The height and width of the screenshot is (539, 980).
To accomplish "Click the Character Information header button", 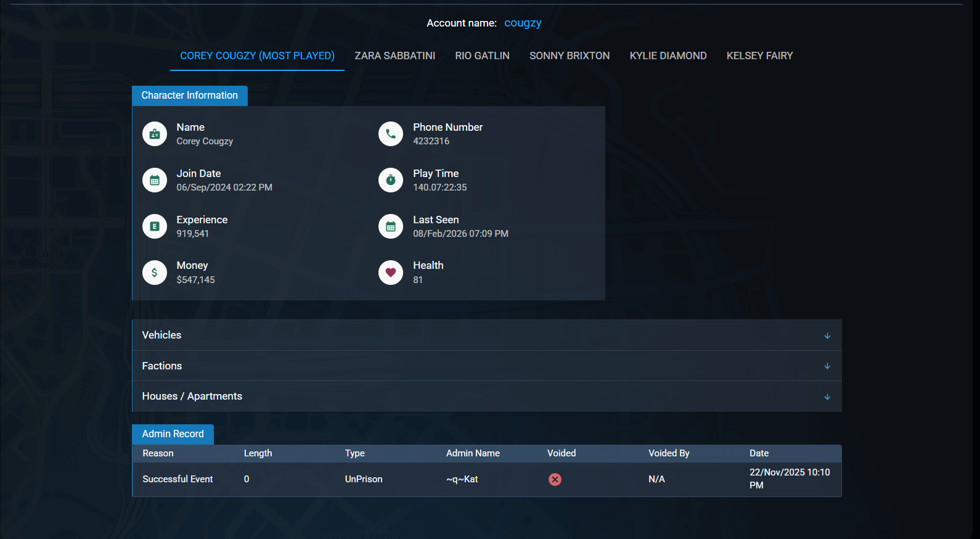I will [190, 96].
